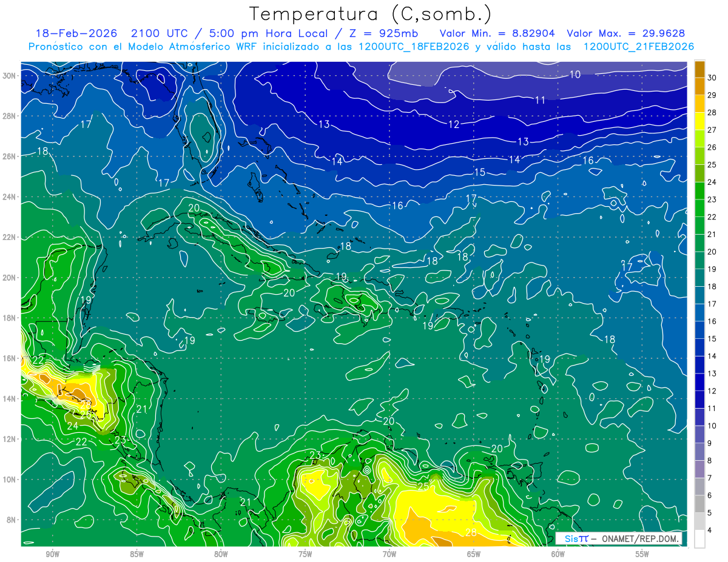Click the colorbar tick label "9"
Viewport: 728px width, 562px height.
click(710, 443)
